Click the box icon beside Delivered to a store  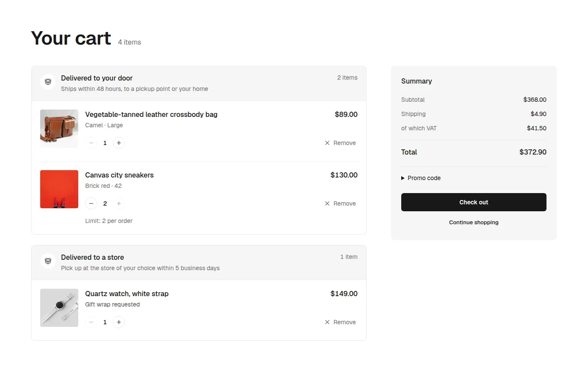(48, 261)
